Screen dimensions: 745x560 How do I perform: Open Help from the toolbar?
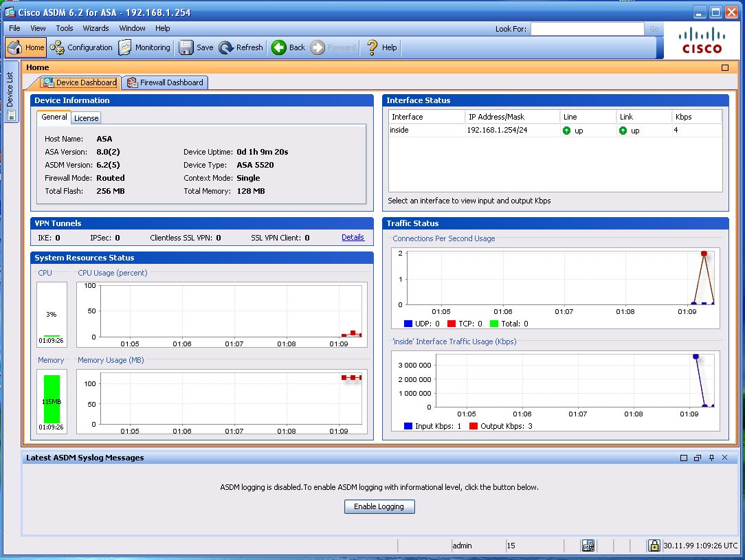point(382,47)
